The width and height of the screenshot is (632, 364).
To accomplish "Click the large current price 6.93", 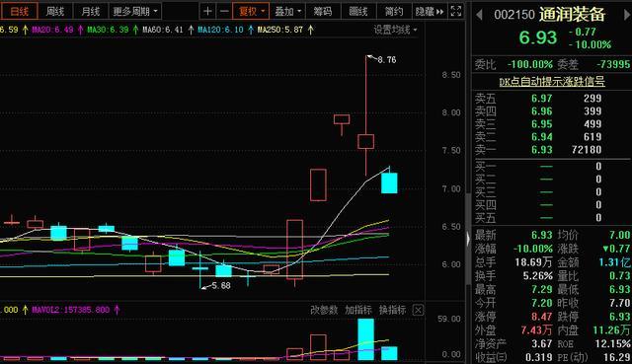I will point(537,37).
